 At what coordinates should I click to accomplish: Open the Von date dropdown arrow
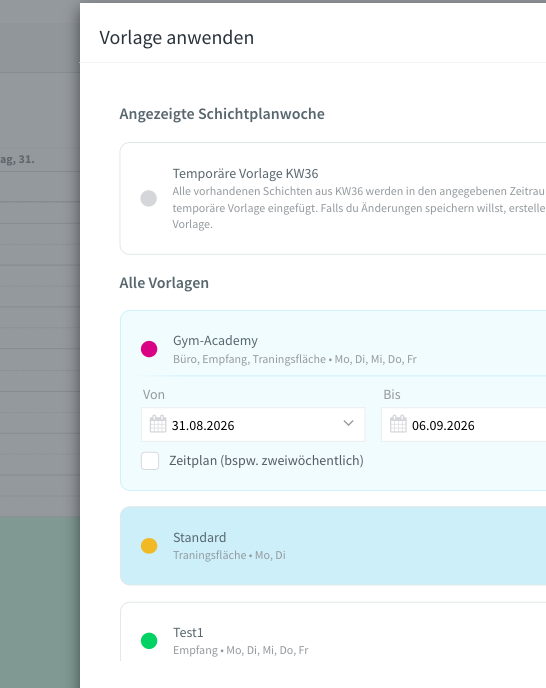pos(348,424)
